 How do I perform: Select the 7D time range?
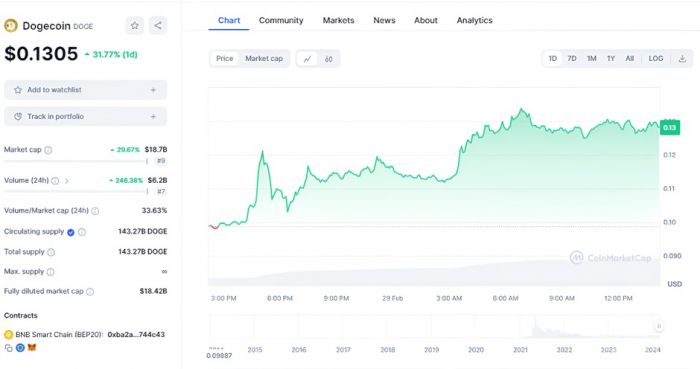571,58
